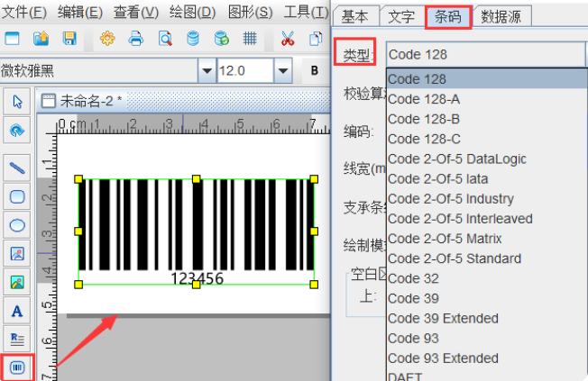Toggle bold B formatting
The image size is (588, 381).
click(x=314, y=70)
